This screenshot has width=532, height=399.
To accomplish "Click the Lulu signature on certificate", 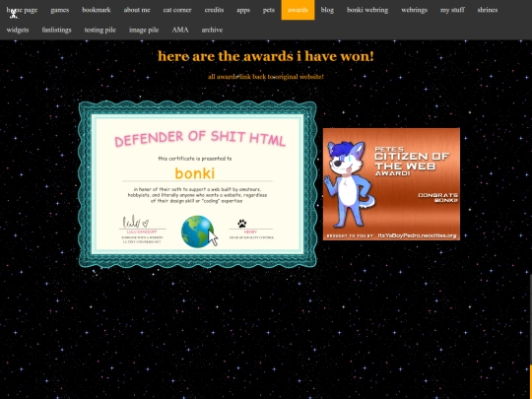I will tap(136, 222).
